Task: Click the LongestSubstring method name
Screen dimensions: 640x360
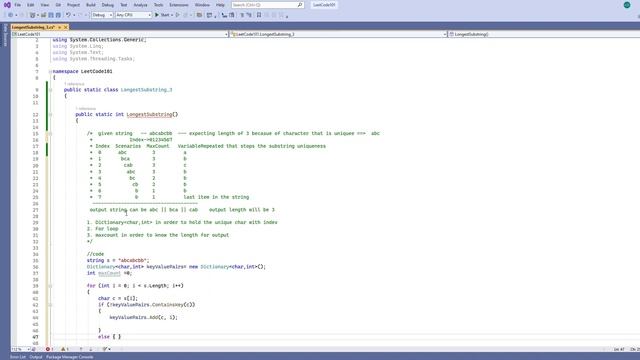Action: pyautogui.click(x=149, y=115)
